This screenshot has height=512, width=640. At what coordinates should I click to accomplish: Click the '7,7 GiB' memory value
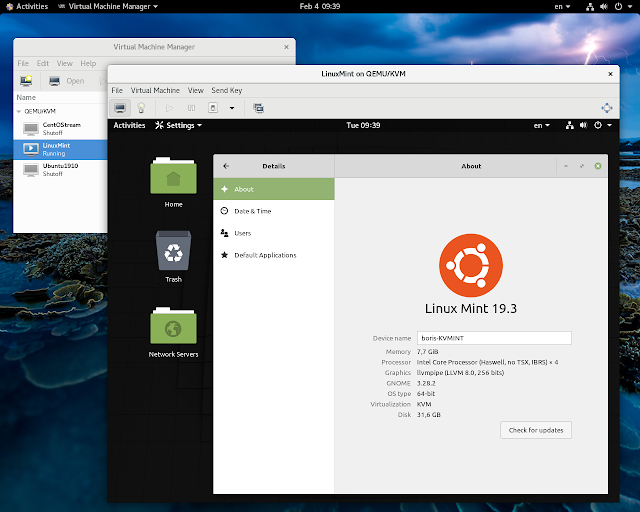coord(427,352)
